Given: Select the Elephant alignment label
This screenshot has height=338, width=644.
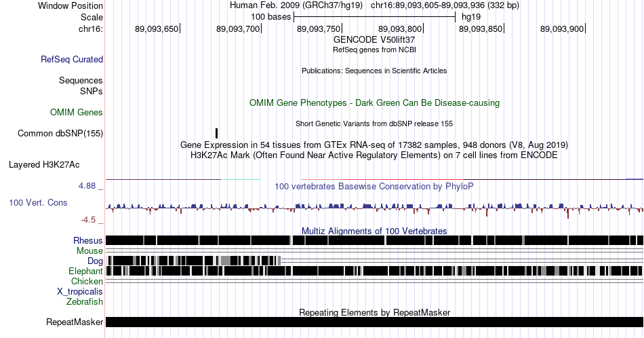Looking at the screenshot, I should 85,271.
